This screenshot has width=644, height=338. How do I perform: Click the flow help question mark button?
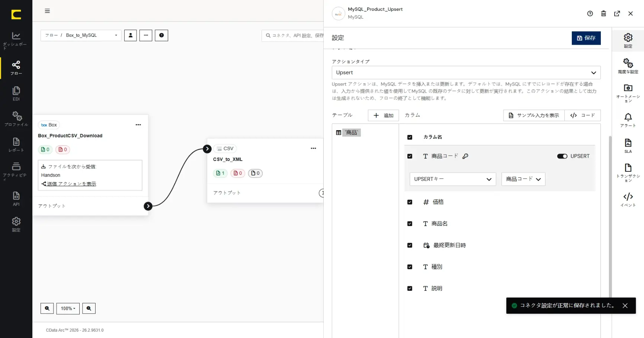tap(161, 35)
